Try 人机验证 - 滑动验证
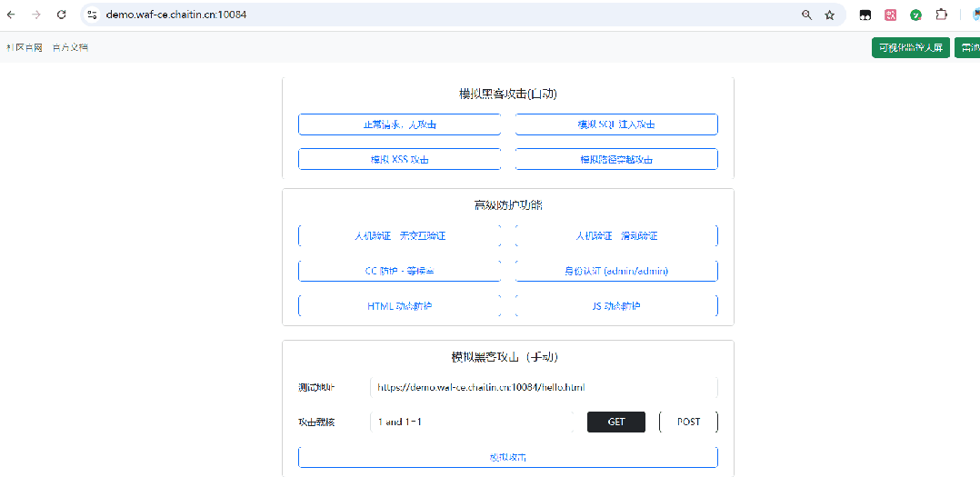 (x=616, y=236)
